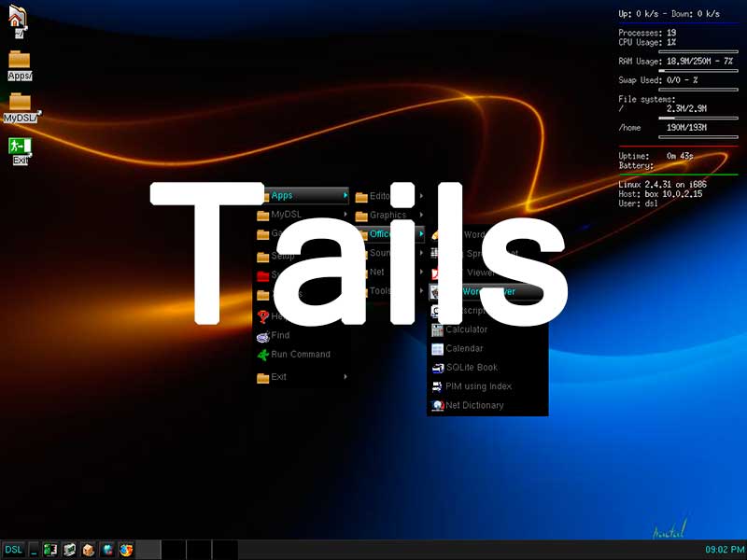The height and width of the screenshot is (560, 747).
Task: Open the Home desktop icon
Action: (x=18, y=17)
